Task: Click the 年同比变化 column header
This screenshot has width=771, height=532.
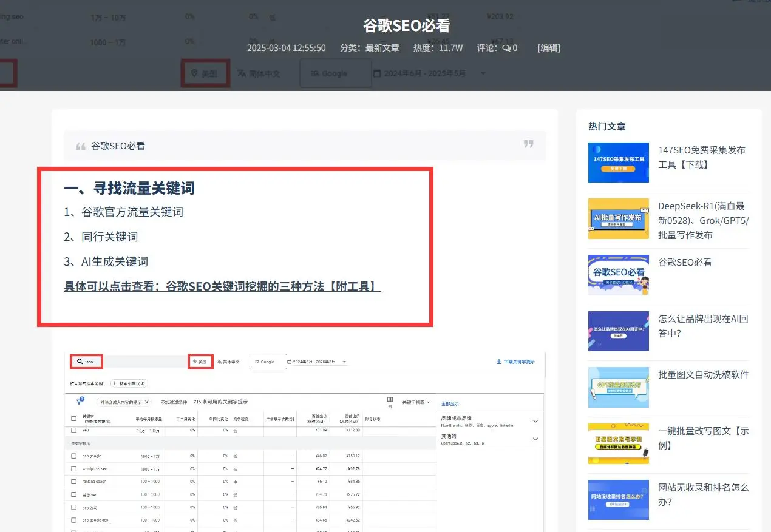Action: (x=217, y=419)
